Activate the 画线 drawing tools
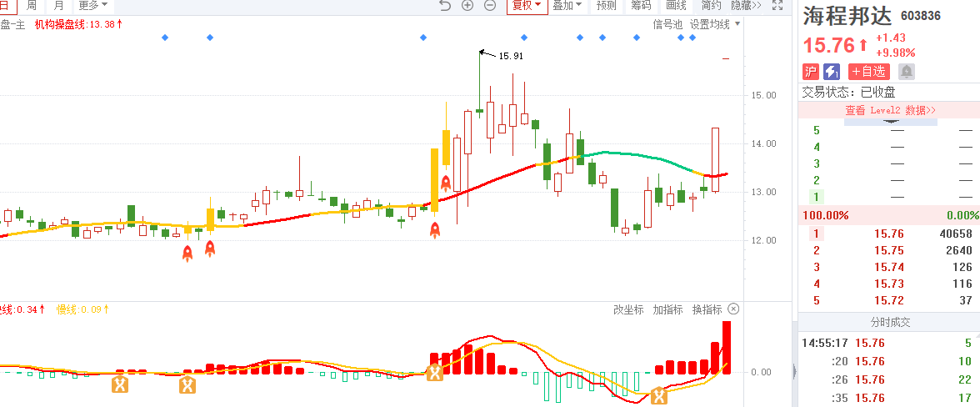This screenshot has height=407, width=980. coord(677,6)
